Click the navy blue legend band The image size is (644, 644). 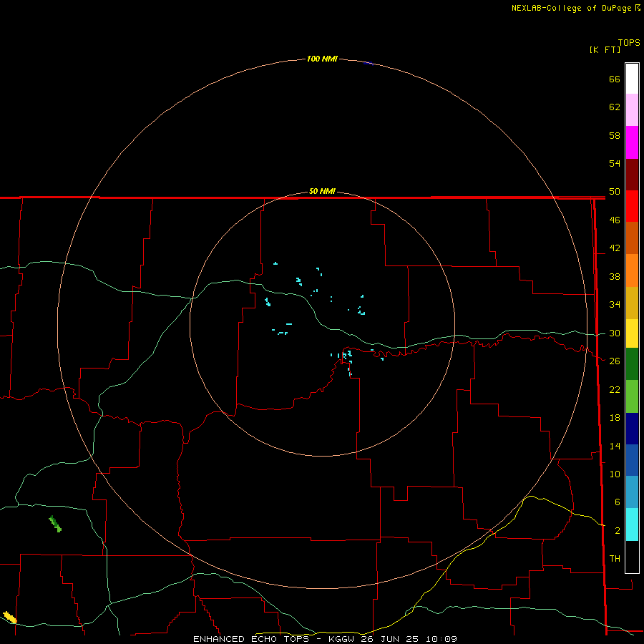[x=632, y=429]
